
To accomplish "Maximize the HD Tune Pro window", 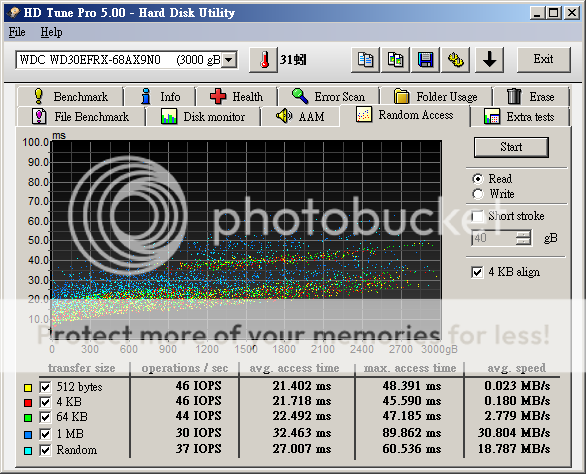I will [553, 13].
